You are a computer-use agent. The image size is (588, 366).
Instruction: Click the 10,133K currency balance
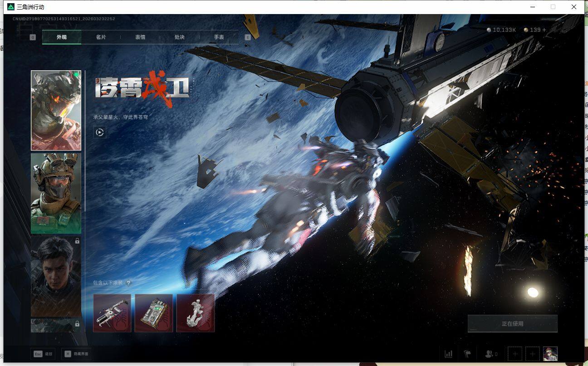[501, 30]
